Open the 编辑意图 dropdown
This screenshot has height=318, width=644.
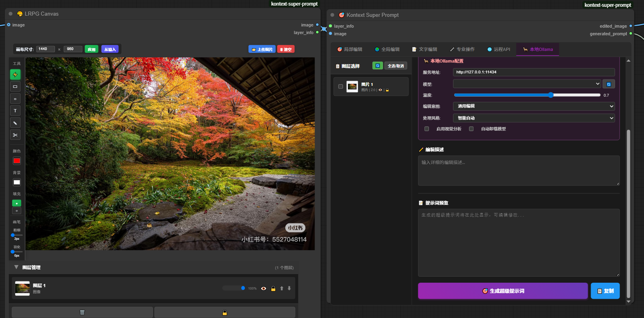point(534,106)
